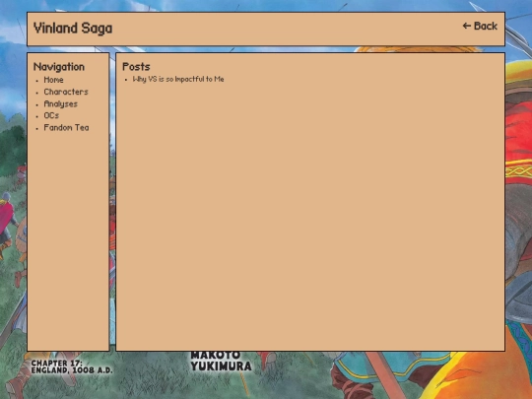Viewport: 532px width, 399px height.
Task: Open the Home navigation link
Action: 53,80
